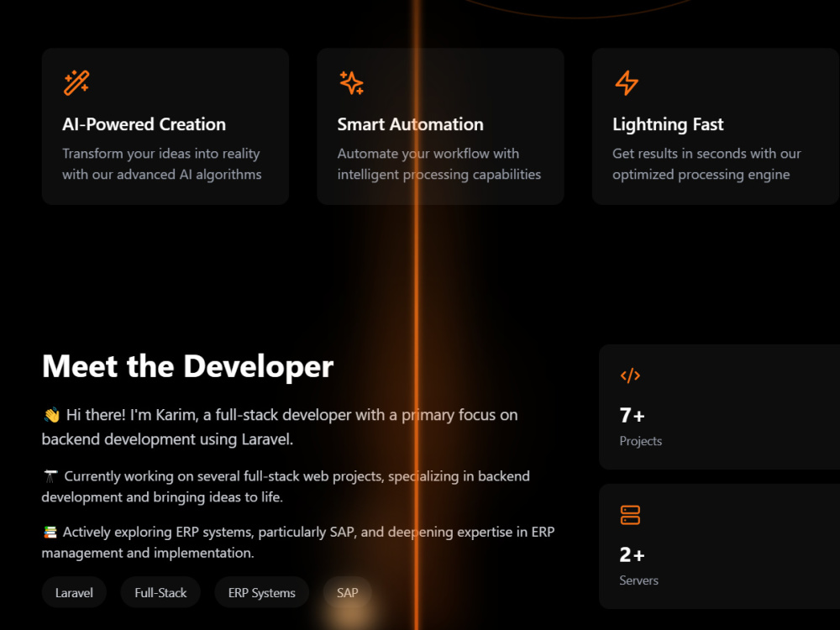Screen dimensions: 840x630
Task: Click the 'Smart Automation' card heading
Action: click(x=411, y=124)
